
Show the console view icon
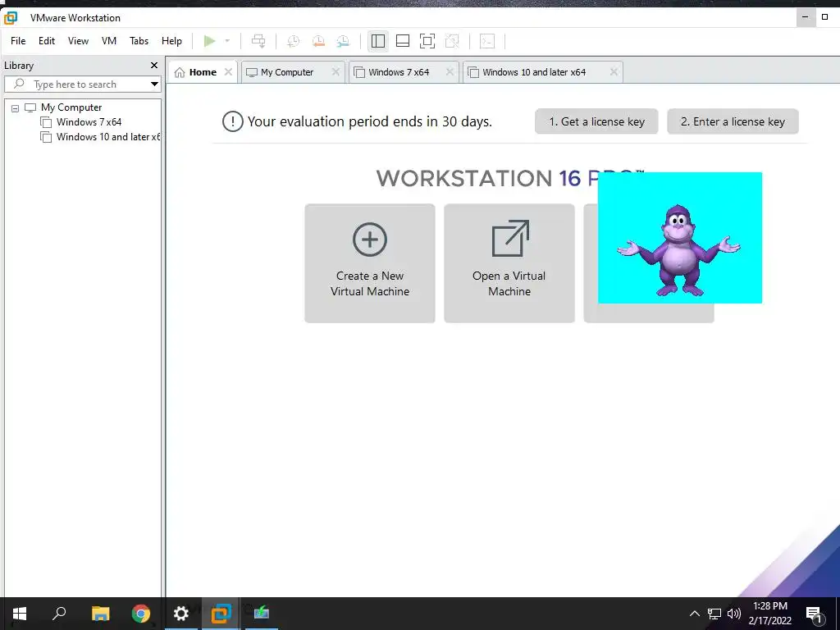pos(487,41)
